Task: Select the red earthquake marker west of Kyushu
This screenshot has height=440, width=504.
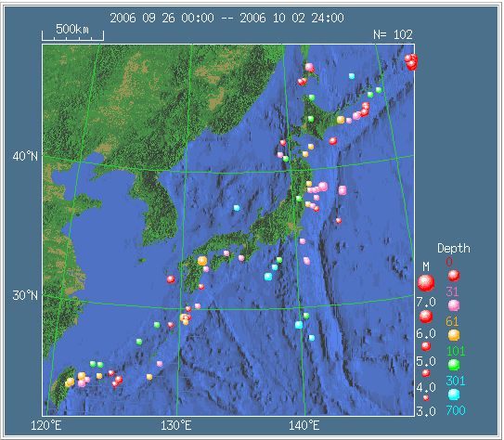Action: click(x=171, y=279)
